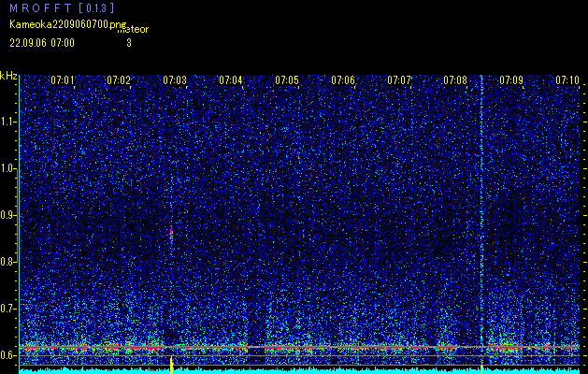Select the Kameoka2209060700.png filename text
Viewport: 588px width, 374px height.
tap(69, 24)
